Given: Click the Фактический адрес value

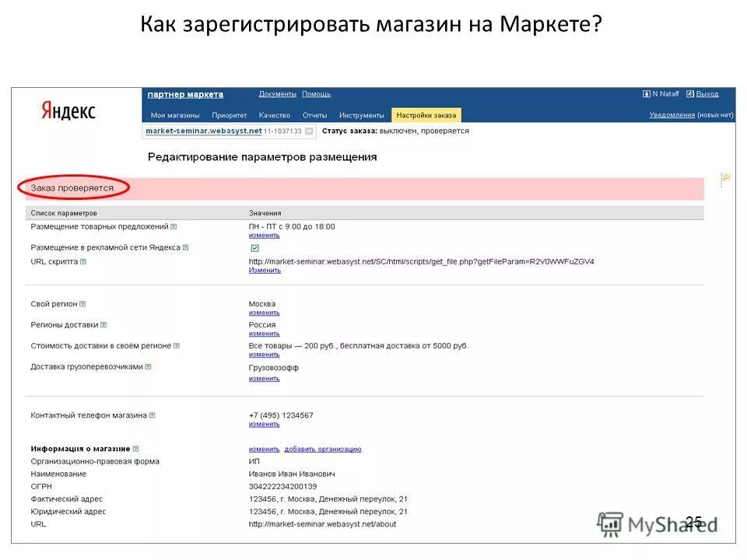Looking at the screenshot, I should coord(328,499).
